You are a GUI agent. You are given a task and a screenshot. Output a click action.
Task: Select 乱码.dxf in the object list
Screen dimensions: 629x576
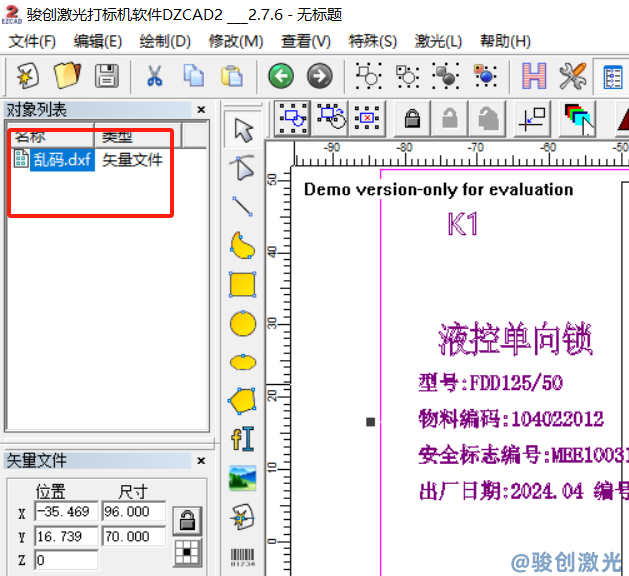(x=62, y=160)
